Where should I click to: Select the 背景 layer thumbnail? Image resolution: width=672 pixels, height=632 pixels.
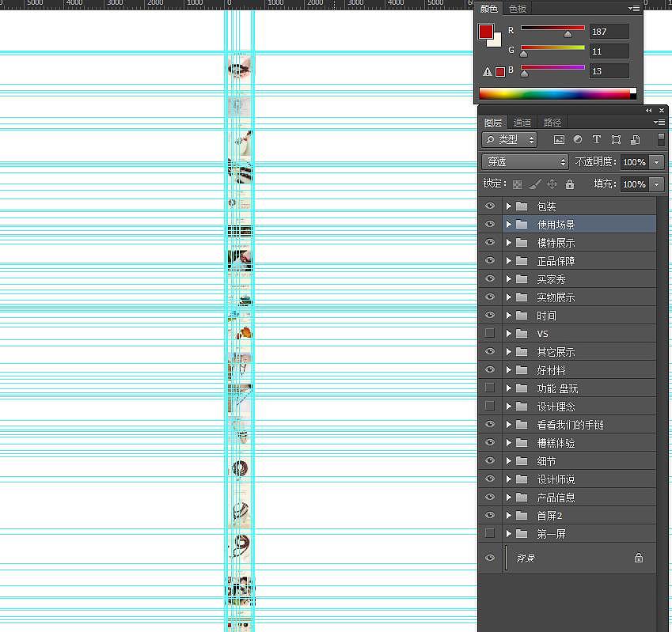pos(506,558)
